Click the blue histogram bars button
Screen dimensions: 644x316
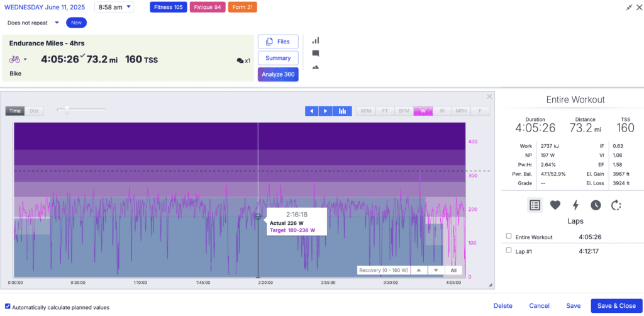click(342, 111)
